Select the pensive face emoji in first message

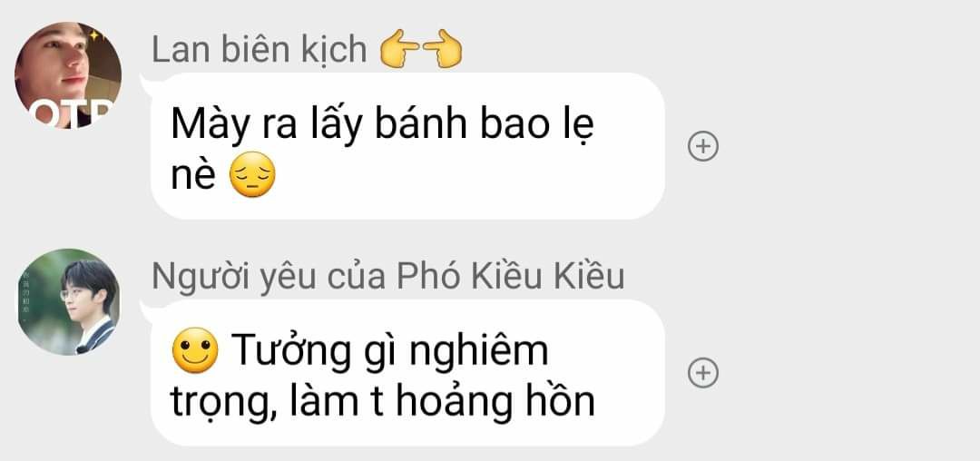[252, 175]
